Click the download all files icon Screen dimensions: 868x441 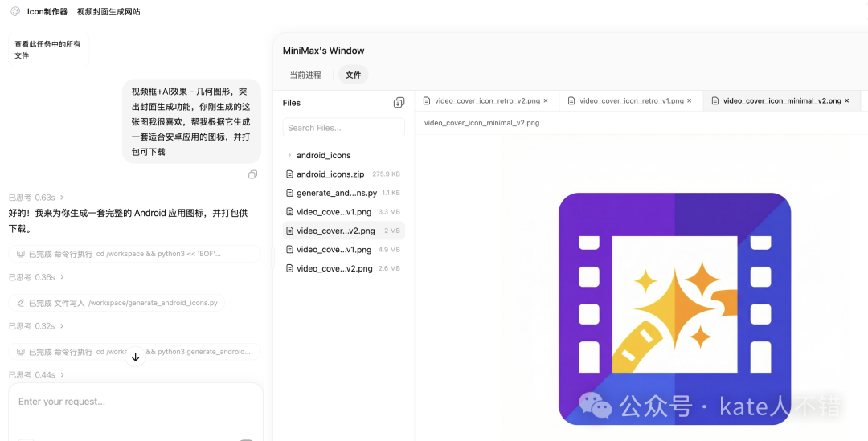point(399,103)
